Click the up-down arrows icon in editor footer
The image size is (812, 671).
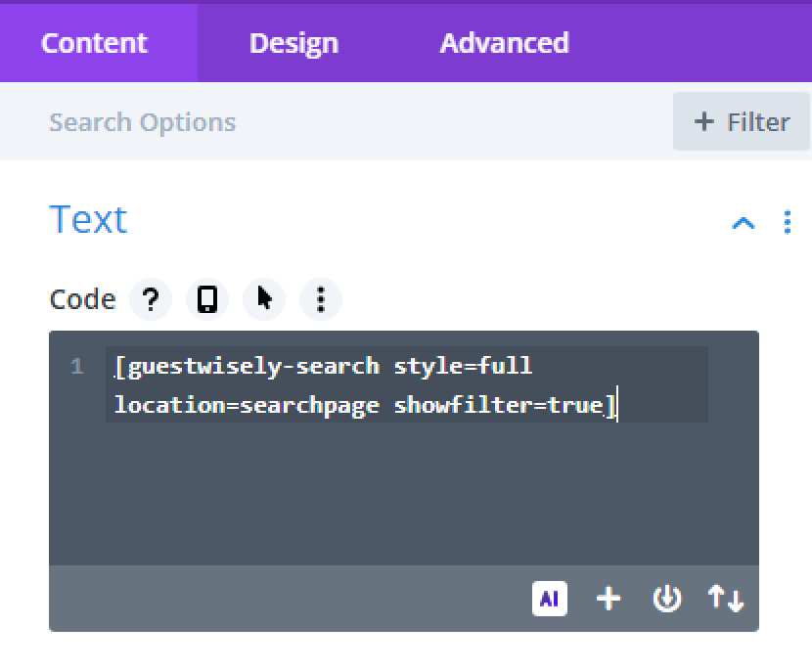click(x=726, y=599)
